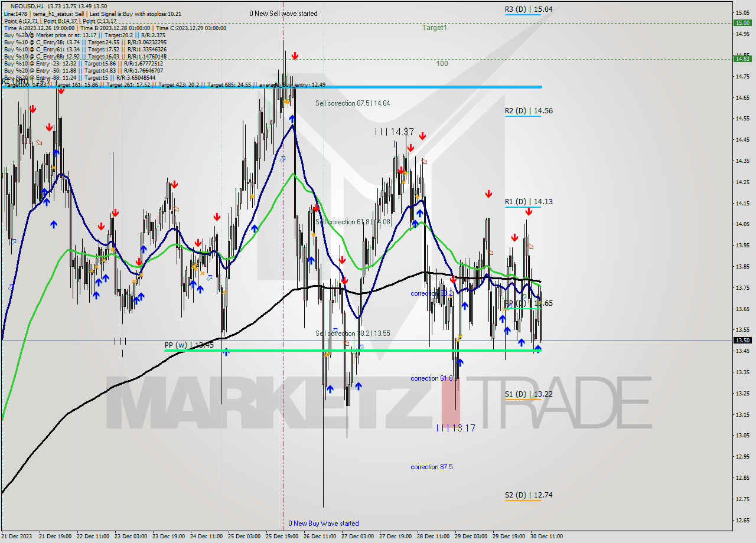Image resolution: width=756 pixels, height=543 pixels.
Task: Click the '100' Fibonacci level label
Action: click(442, 64)
